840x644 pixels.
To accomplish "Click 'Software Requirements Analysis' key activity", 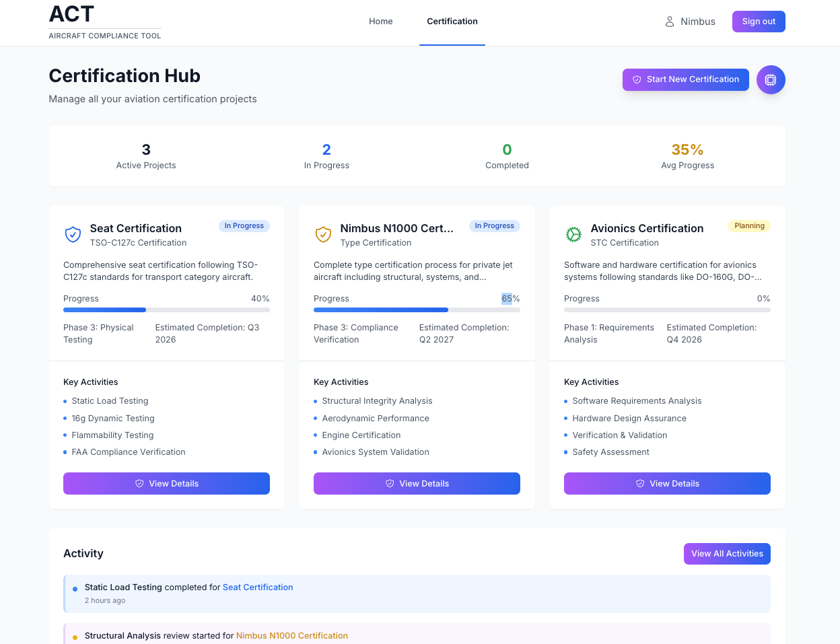I will point(637,401).
